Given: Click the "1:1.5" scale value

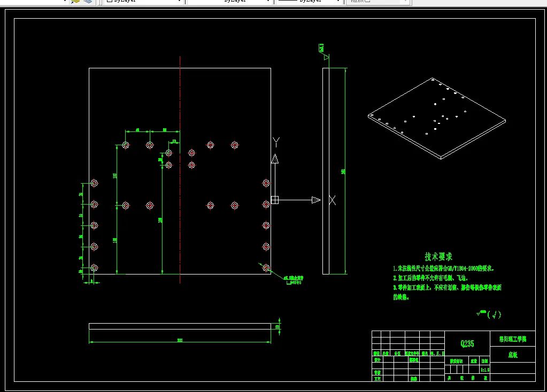Looking at the screenshot, I should click(485, 370).
